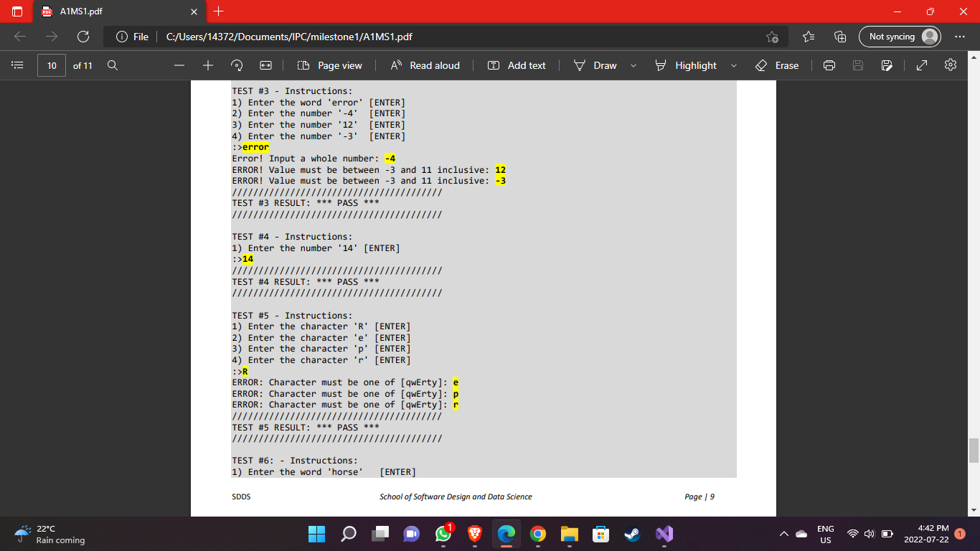Open the Collections panel
980x551 pixels.
tap(841, 37)
